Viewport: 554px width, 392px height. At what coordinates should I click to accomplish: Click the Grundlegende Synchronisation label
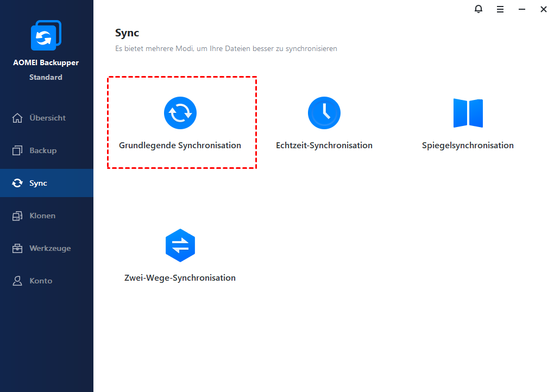[180, 146]
